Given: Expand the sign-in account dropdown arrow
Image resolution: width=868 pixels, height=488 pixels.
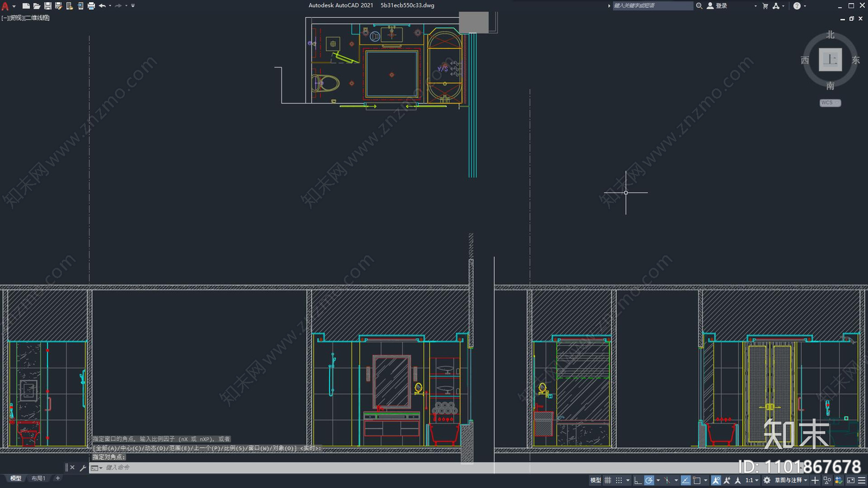Looking at the screenshot, I should click(x=755, y=6).
